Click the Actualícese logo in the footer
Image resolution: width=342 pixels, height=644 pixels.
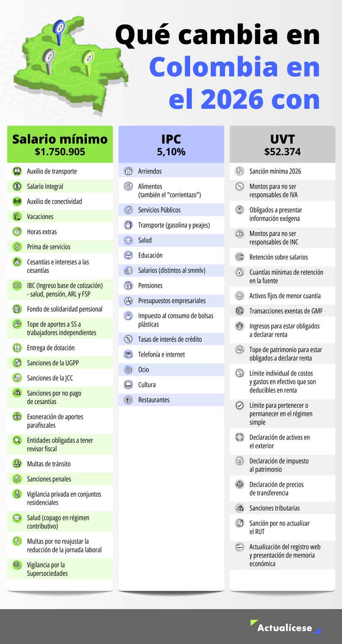click(285, 627)
